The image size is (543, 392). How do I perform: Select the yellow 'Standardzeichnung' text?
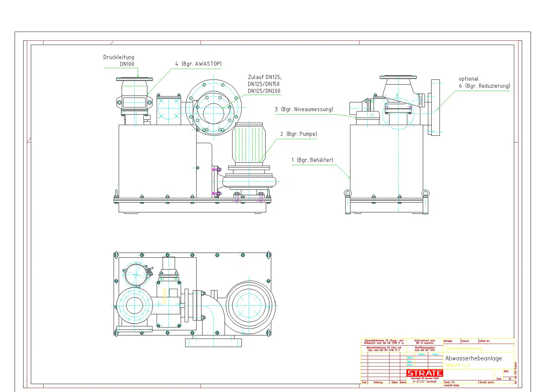(464, 348)
